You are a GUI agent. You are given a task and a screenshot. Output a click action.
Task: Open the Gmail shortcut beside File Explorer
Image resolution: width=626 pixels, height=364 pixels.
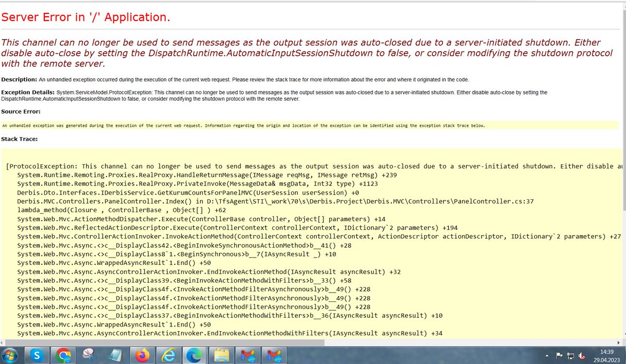pos(247,356)
